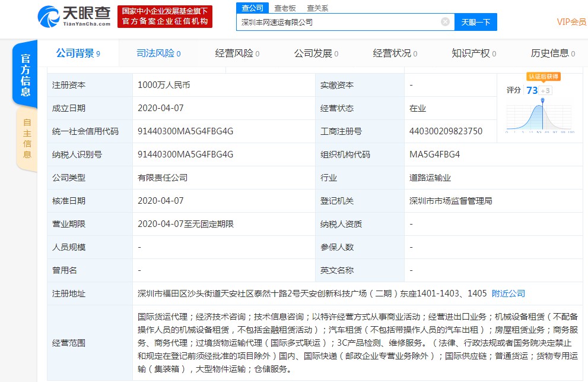Click the Tianyancha logo
Screen dimensions: 588x382
click(x=74, y=17)
